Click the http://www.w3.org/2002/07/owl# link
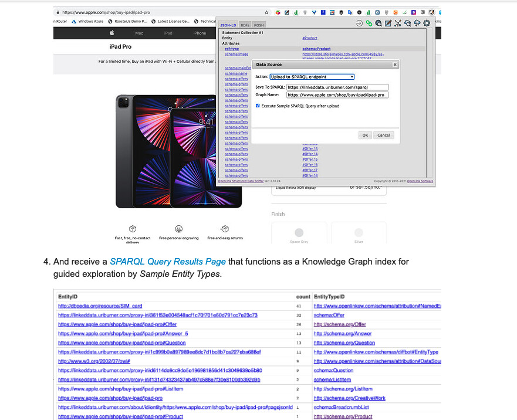 click(94, 361)
